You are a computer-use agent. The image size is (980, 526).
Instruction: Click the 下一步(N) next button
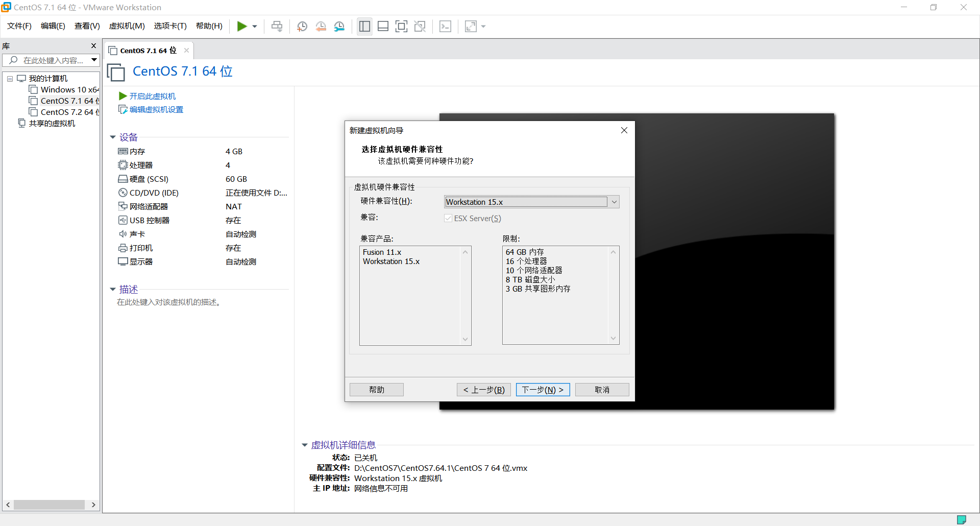point(543,390)
